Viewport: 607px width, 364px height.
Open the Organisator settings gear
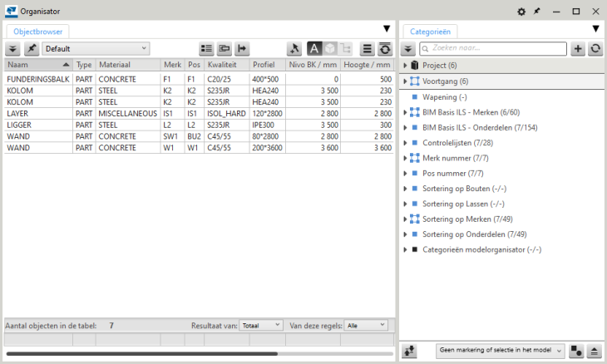[x=521, y=12]
